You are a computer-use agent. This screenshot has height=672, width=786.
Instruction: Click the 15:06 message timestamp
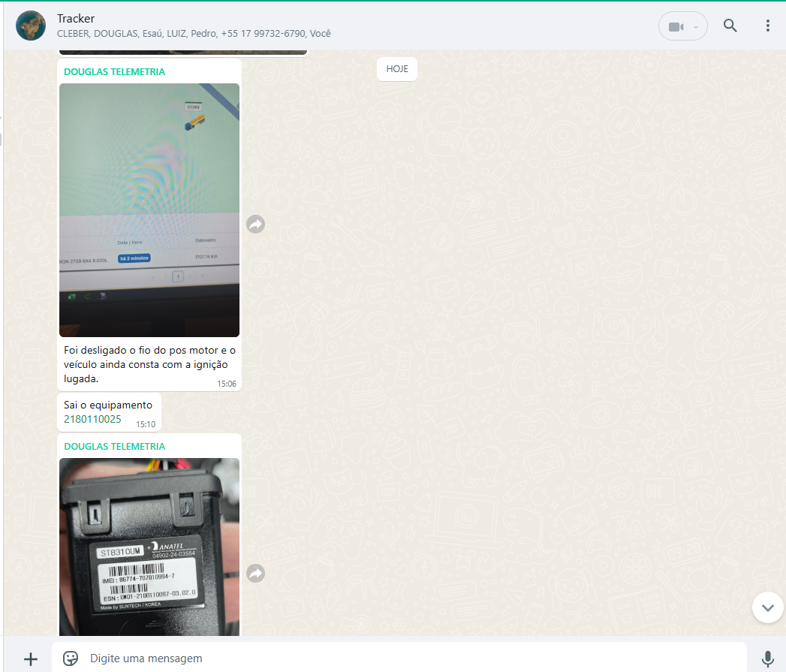tap(227, 384)
